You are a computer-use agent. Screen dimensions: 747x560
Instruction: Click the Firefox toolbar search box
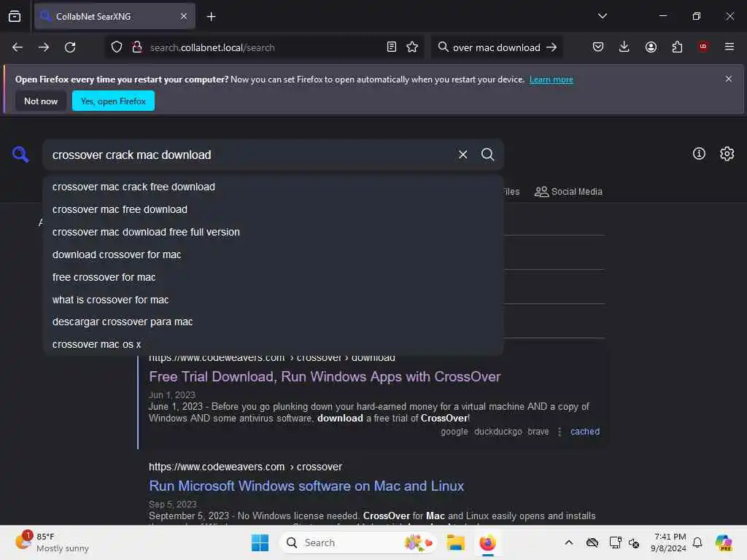coord(496,47)
